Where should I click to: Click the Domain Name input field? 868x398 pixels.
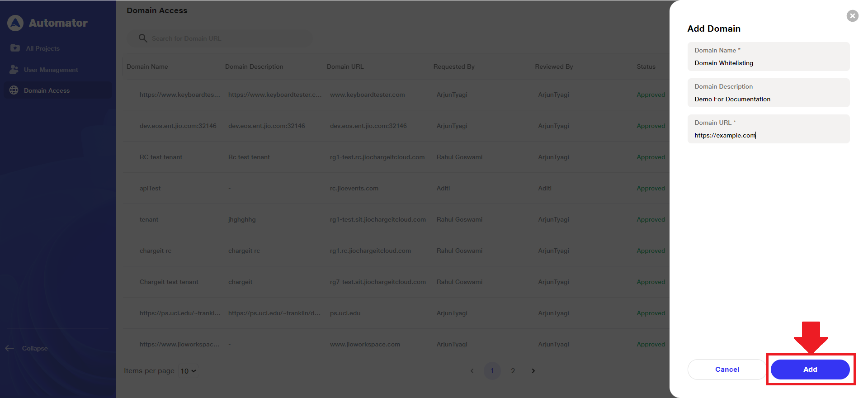(769, 63)
